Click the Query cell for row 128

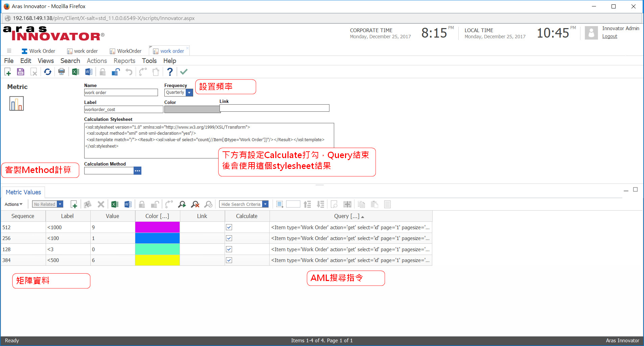[x=351, y=250]
